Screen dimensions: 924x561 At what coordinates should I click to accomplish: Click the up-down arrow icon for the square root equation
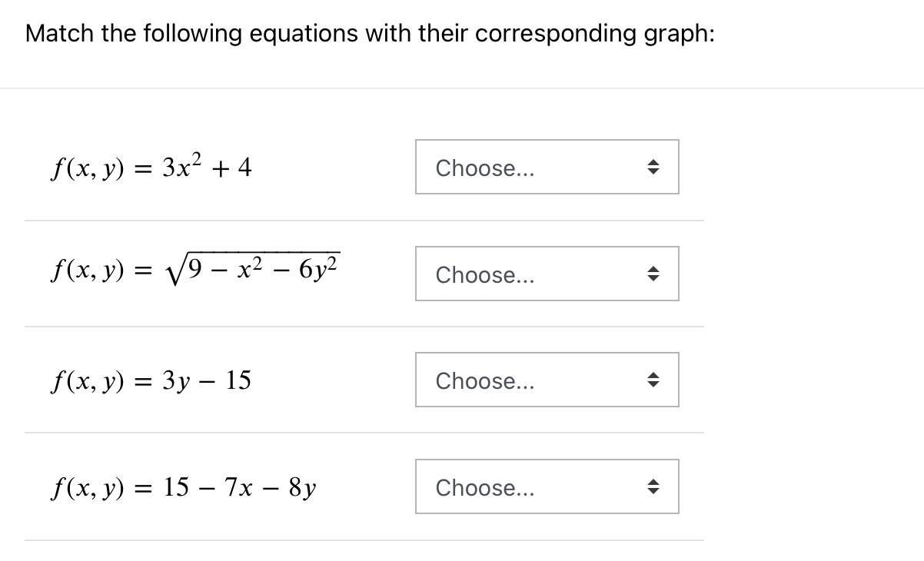tap(653, 274)
